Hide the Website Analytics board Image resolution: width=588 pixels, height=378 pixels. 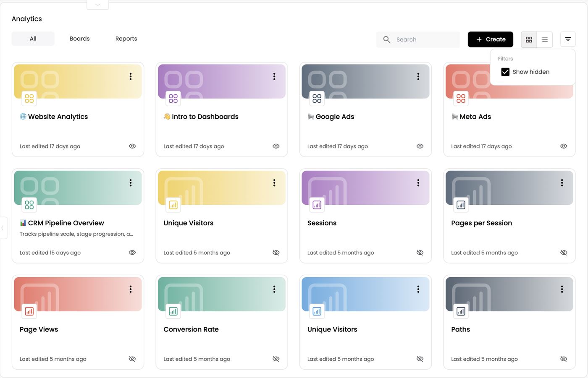(132, 146)
